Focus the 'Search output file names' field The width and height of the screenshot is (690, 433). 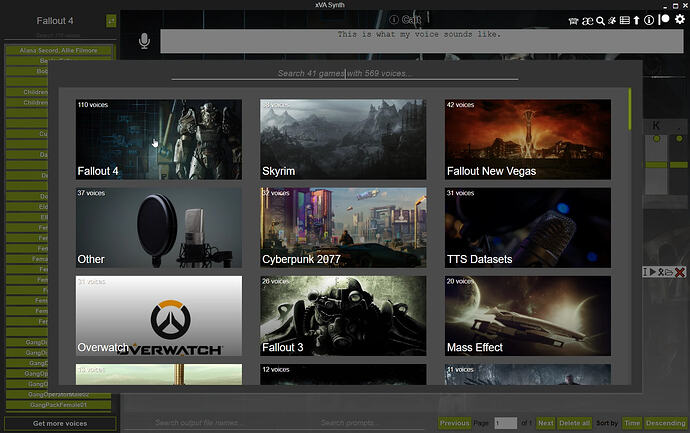point(198,422)
